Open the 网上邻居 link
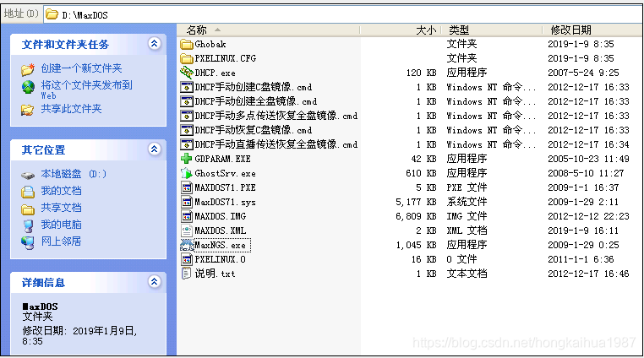Screen dimensions: 644x358 pos(61,241)
